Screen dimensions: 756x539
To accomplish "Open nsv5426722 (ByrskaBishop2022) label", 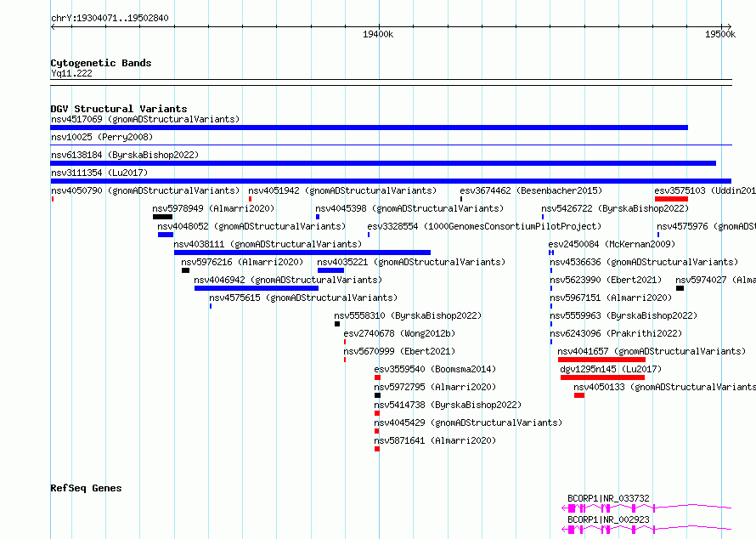I will tap(615, 208).
